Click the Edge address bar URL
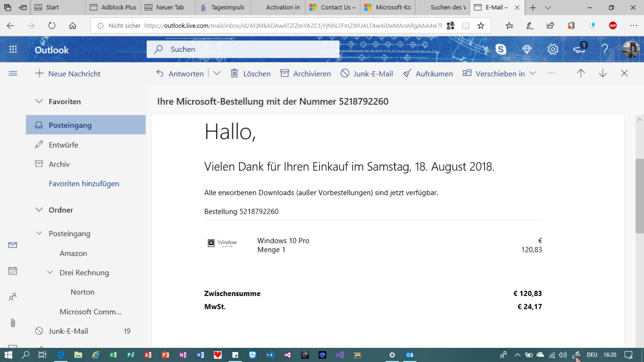Image resolution: width=644 pixels, height=362 pixels. (x=292, y=25)
